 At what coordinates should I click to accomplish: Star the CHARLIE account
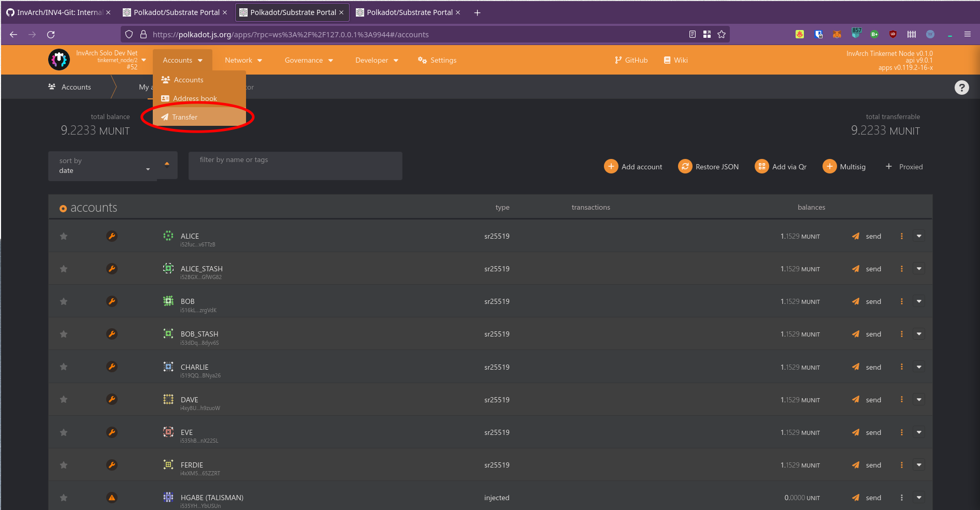[x=64, y=367]
